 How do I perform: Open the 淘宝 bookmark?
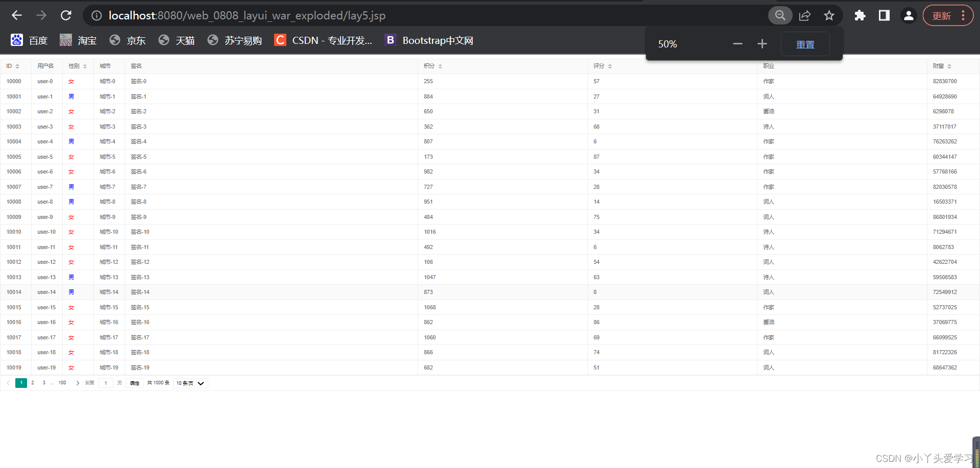tap(78, 40)
